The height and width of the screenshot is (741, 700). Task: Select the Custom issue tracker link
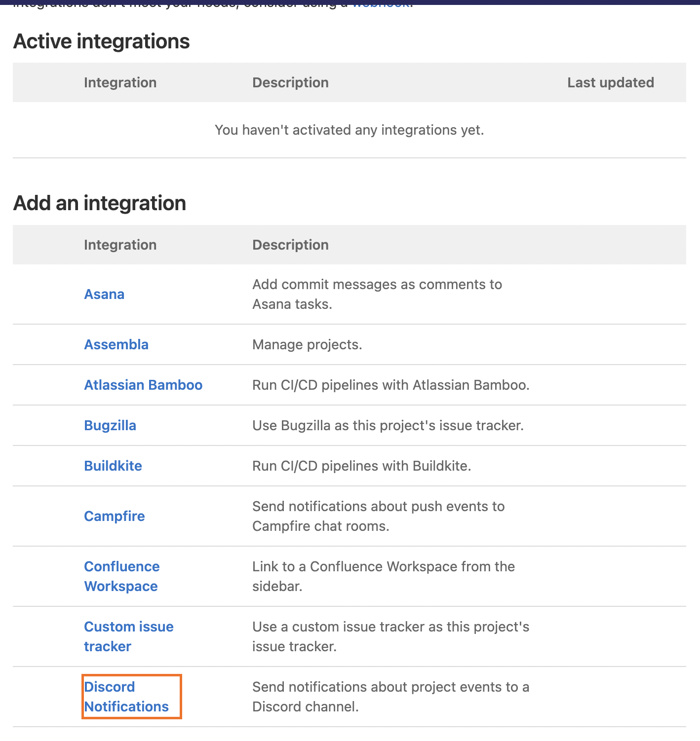128,637
